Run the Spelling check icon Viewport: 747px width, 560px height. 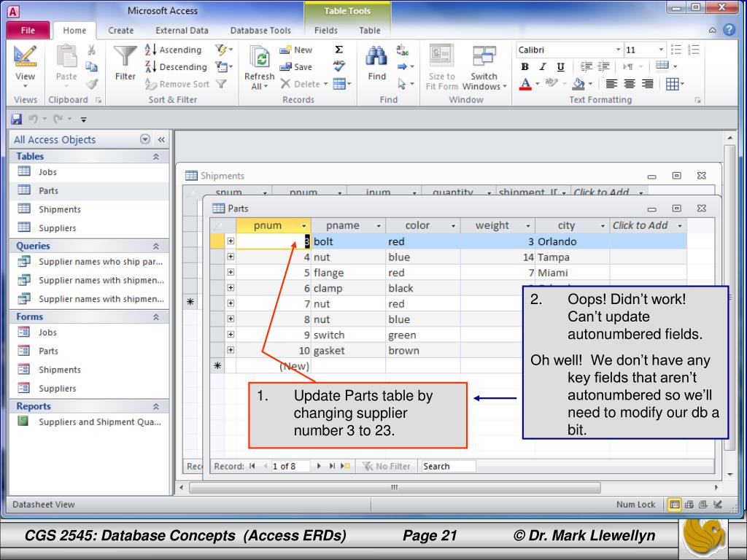[x=338, y=66]
